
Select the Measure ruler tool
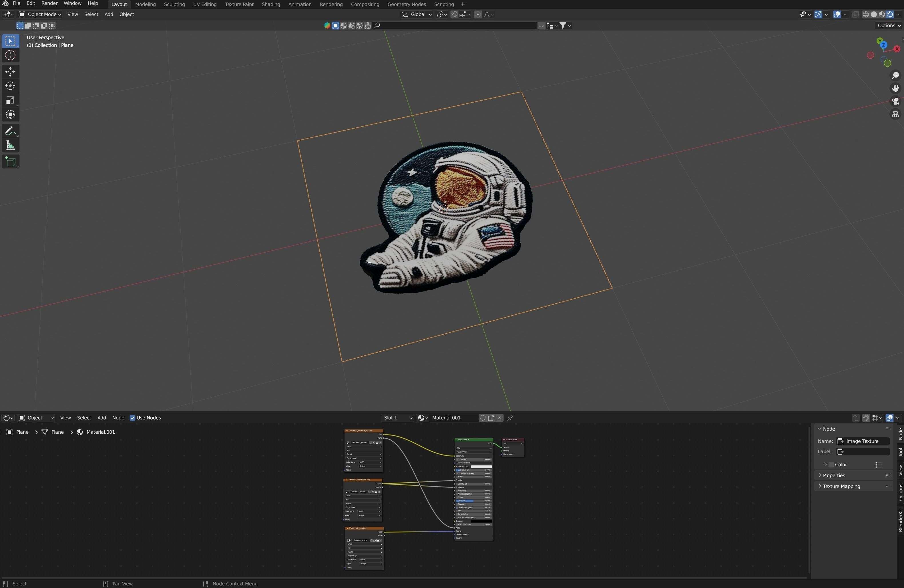pos(10,146)
